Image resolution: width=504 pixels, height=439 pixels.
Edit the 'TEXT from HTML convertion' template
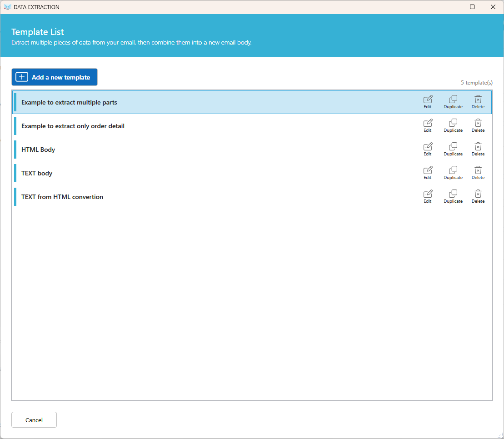(x=428, y=197)
